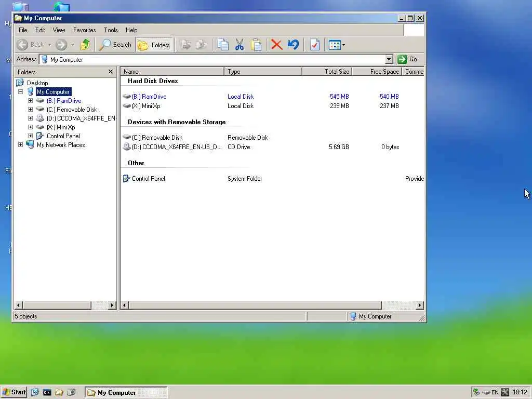Screen dimensions: 532x399
Task: Click the Forward navigation arrow icon
Action: coord(61,45)
